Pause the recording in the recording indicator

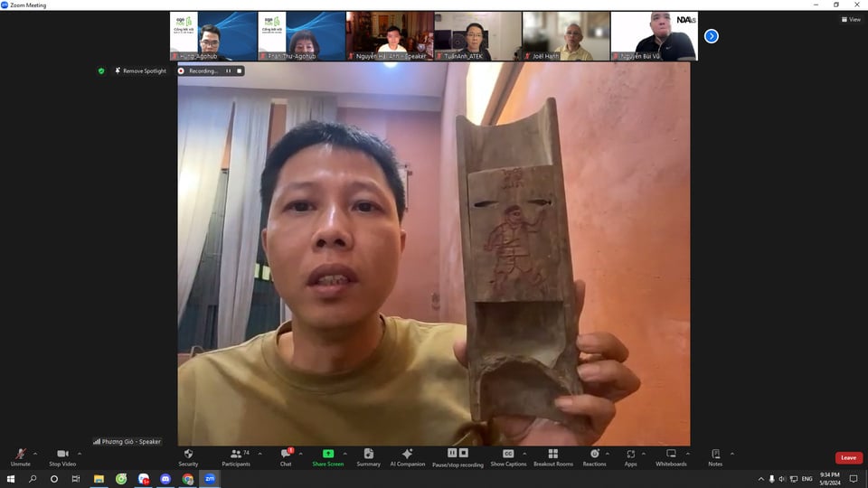click(228, 70)
